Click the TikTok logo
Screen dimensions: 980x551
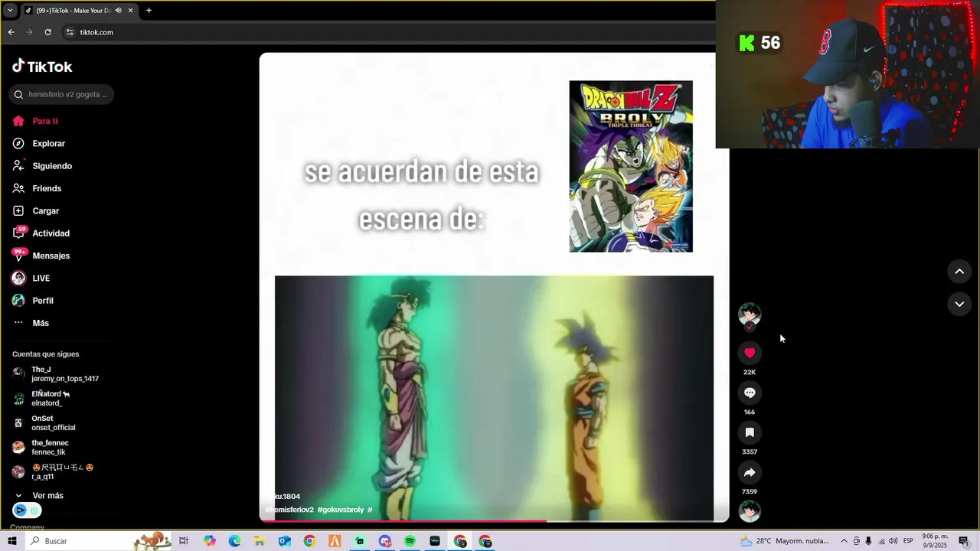pos(42,67)
